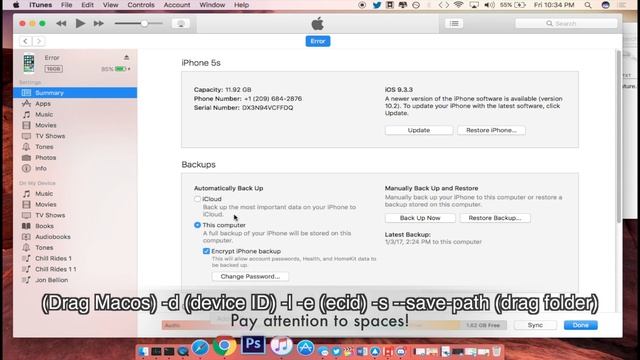Click the iTunes search field
Screen dimensions: 640x360
pyautogui.click(x=566, y=23)
